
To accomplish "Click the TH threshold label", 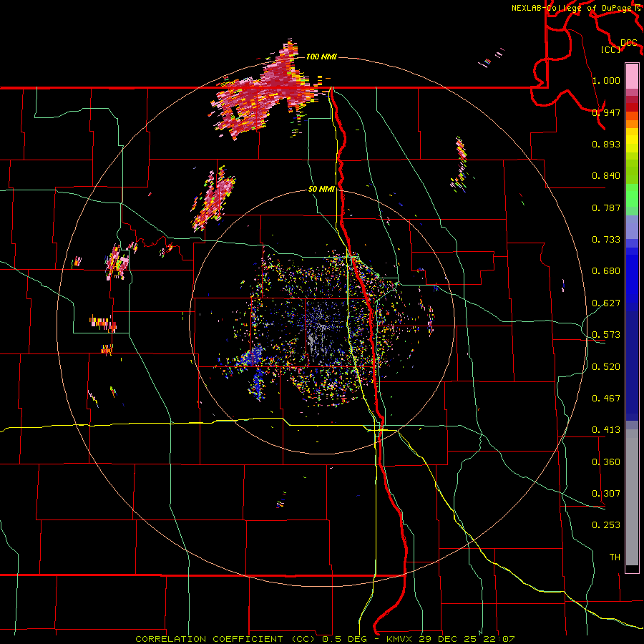I will (615, 557).
